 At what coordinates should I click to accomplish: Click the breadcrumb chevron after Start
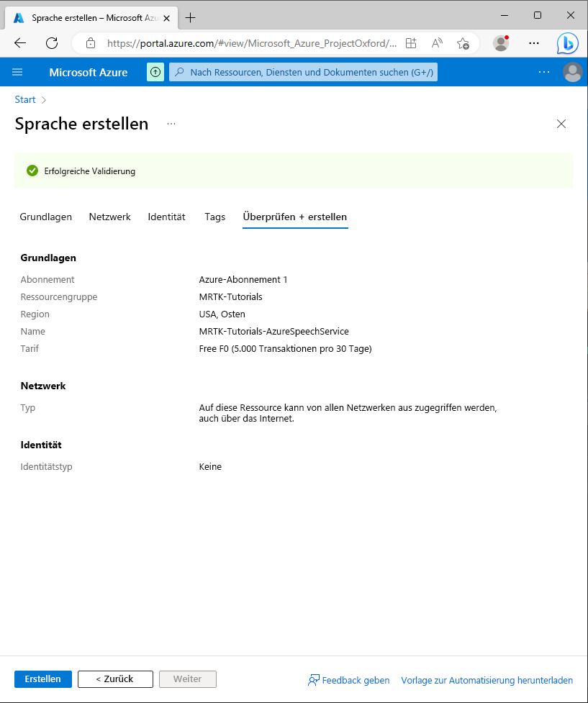[x=43, y=100]
